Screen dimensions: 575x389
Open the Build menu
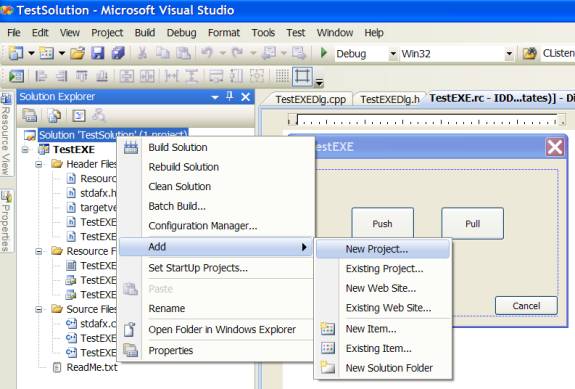click(x=145, y=33)
